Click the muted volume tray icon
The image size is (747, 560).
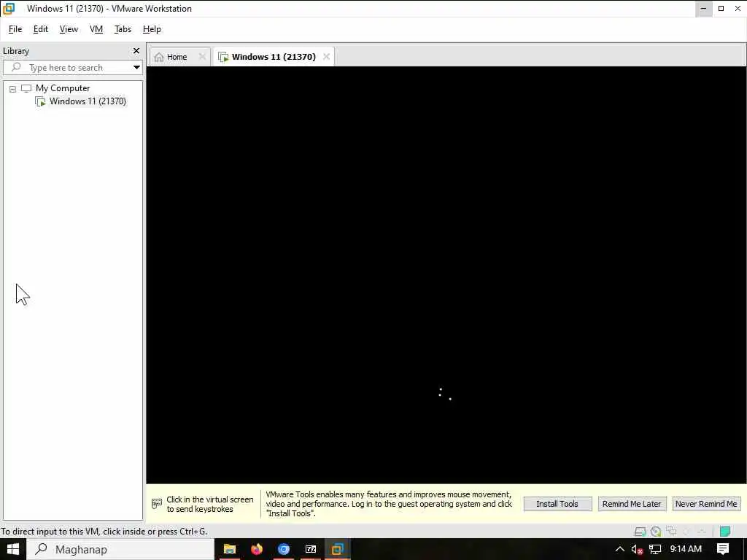[x=637, y=549]
